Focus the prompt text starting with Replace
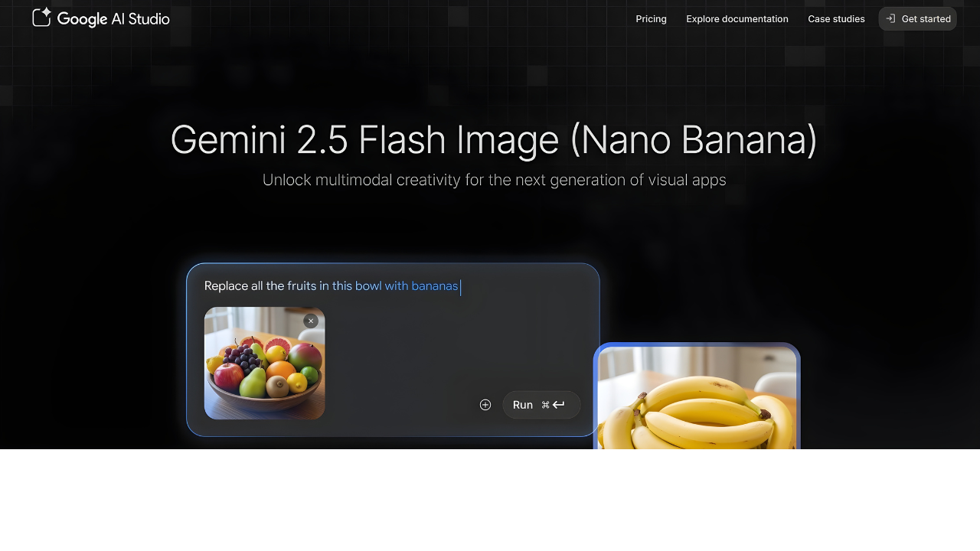The image size is (980, 551). click(x=332, y=286)
